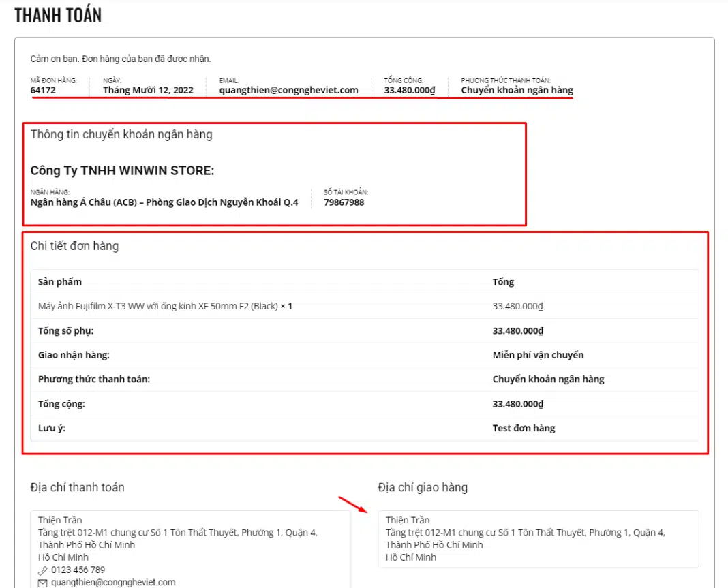Click the summary total 33.480.000₫ under Tổng cộng header
The image size is (728, 588).
click(x=410, y=90)
